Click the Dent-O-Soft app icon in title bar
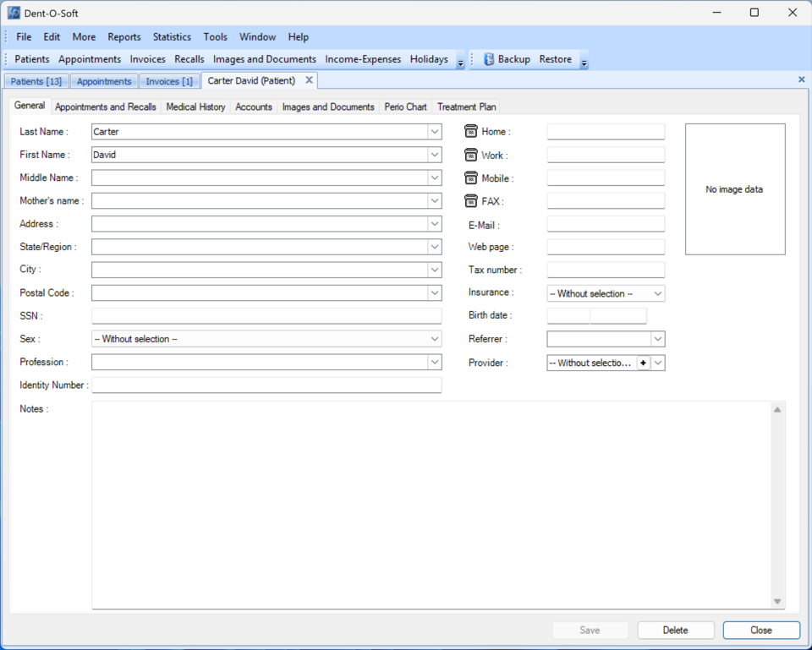Screen dimensions: 812x650 pos(14,13)
